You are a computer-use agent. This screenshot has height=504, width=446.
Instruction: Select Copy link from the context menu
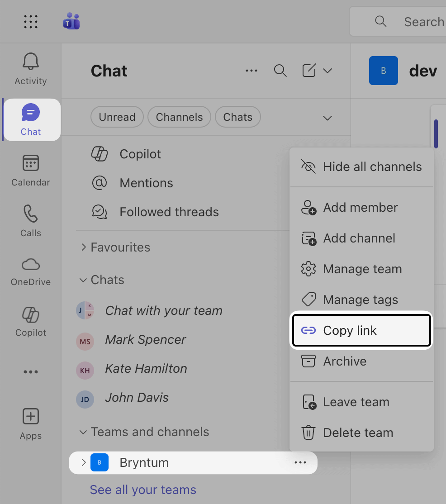(x=361, y=331)
